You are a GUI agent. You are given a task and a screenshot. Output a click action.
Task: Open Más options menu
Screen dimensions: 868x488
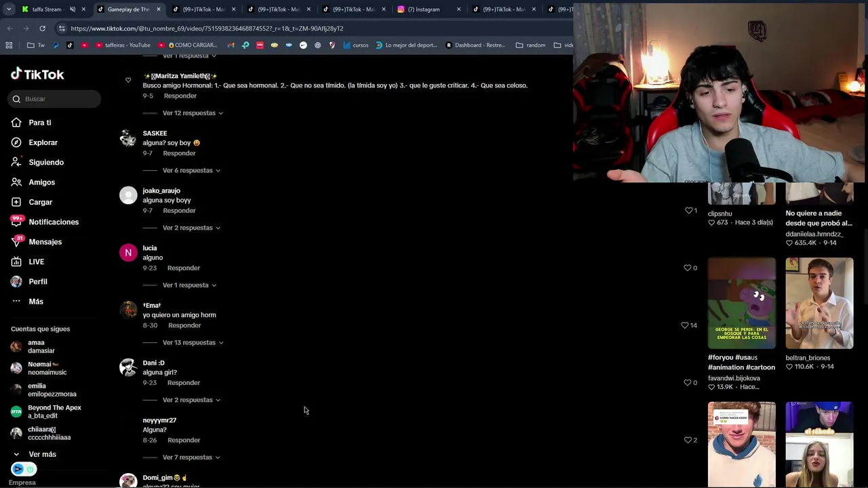[x=35, y=302]
